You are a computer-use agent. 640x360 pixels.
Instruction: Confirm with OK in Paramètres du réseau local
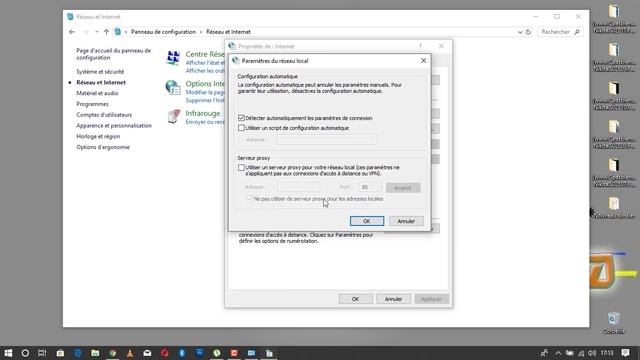(367, 221)
